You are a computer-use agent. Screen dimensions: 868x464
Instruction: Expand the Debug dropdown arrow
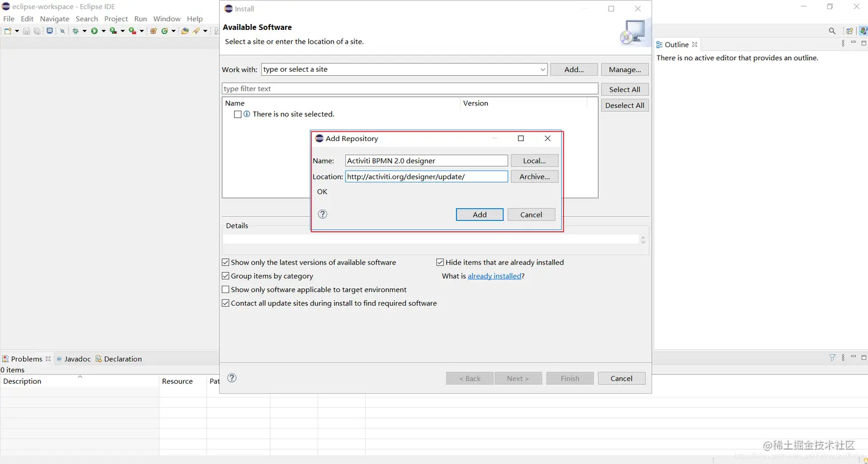tap(84, 31)
